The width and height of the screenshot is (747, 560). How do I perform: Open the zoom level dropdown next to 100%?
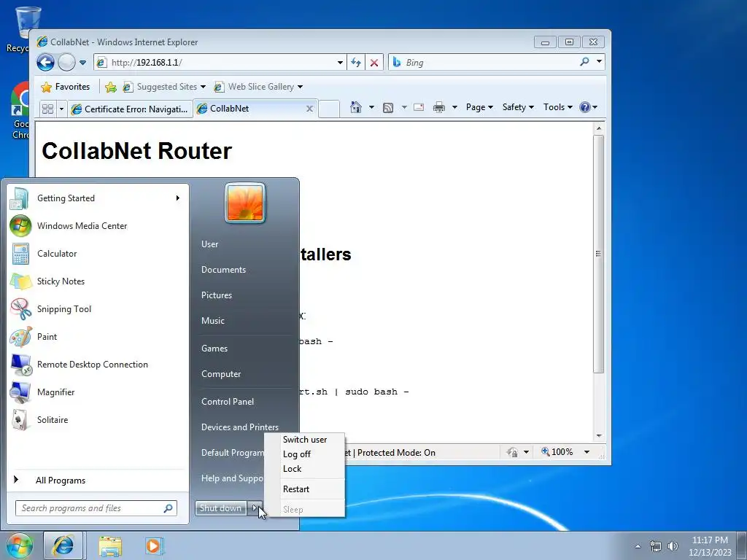click(587, 452)
